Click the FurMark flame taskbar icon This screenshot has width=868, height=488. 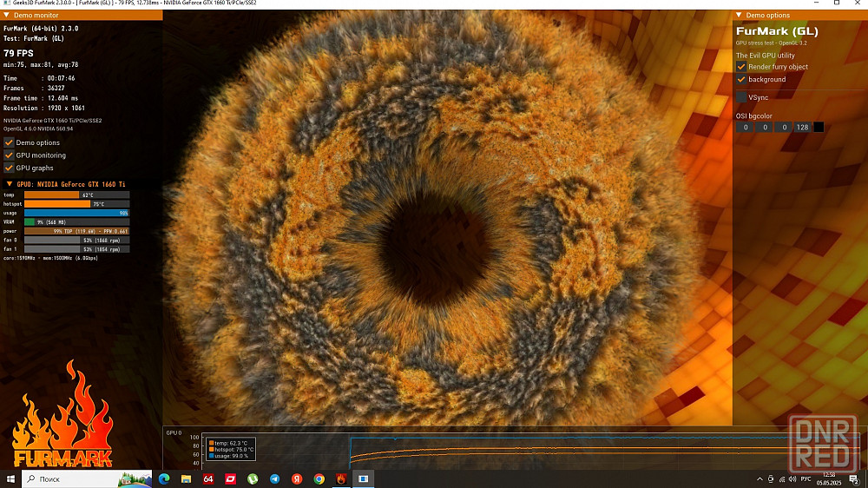[x=341, y=478]
